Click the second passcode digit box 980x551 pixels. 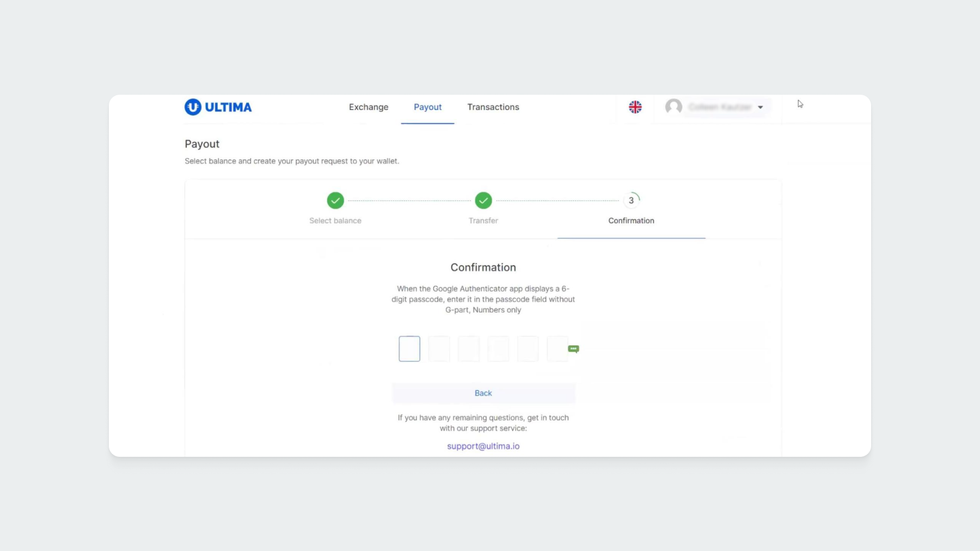439,348
